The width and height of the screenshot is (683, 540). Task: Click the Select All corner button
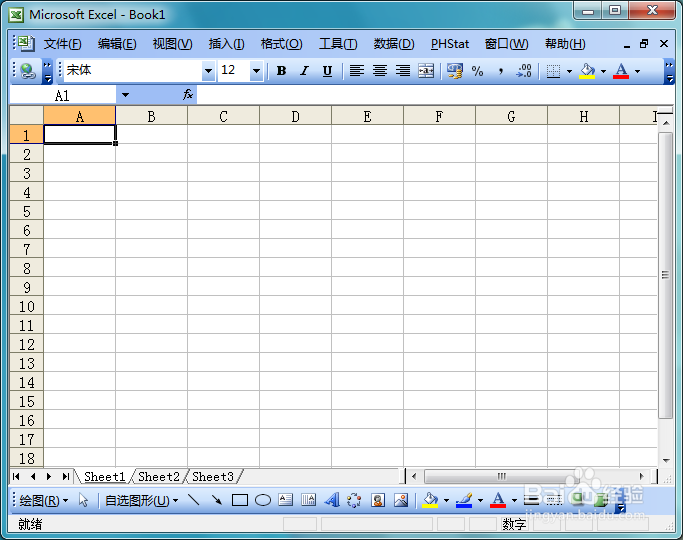click(27, 115)
